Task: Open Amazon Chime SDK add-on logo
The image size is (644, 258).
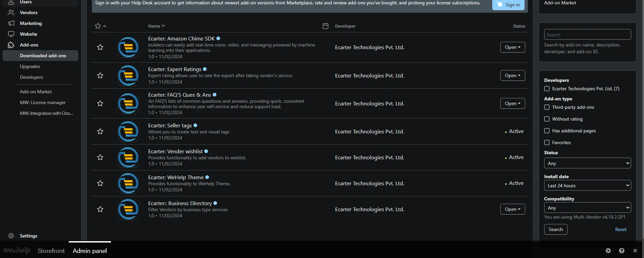Action: [x=128, y=47]
